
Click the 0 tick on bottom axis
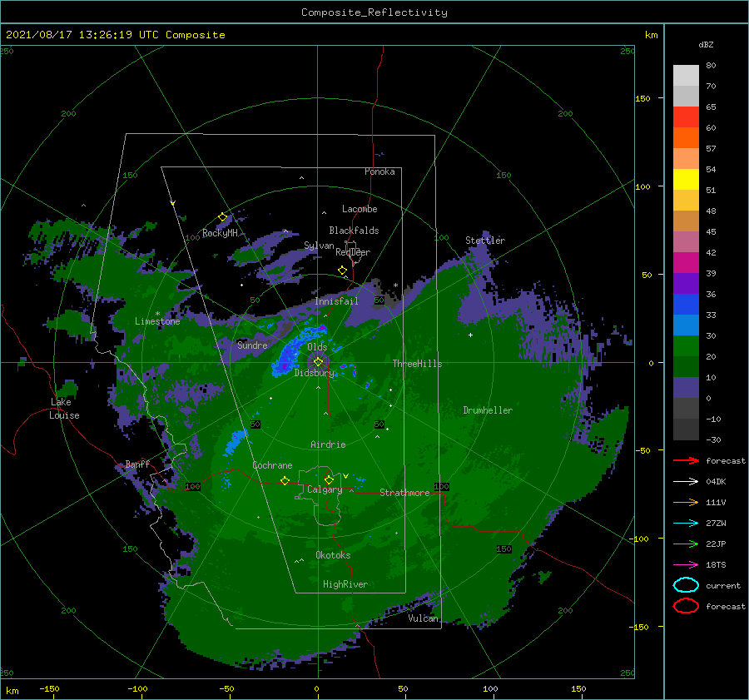click(x=317, y=688)
